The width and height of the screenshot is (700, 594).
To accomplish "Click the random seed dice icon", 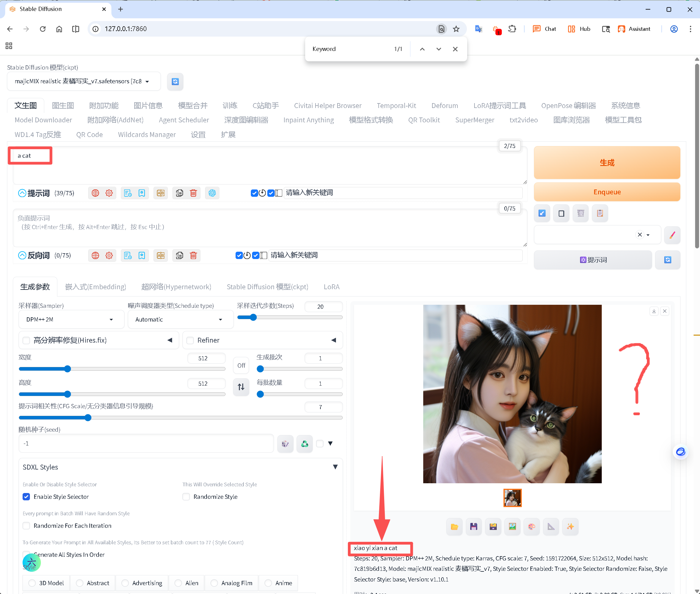I will point(285,444).
